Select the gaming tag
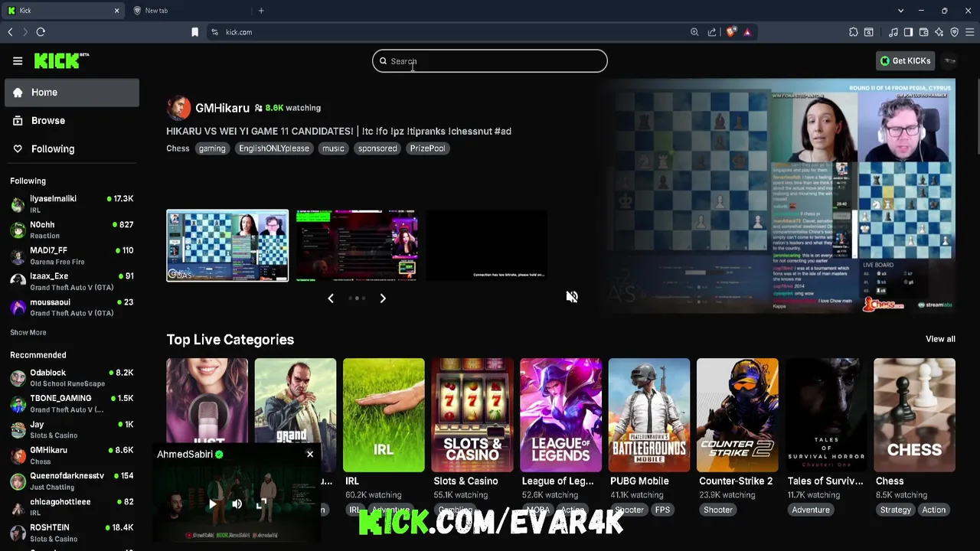The height and width of the screenshot is (551, 980). 212,148
